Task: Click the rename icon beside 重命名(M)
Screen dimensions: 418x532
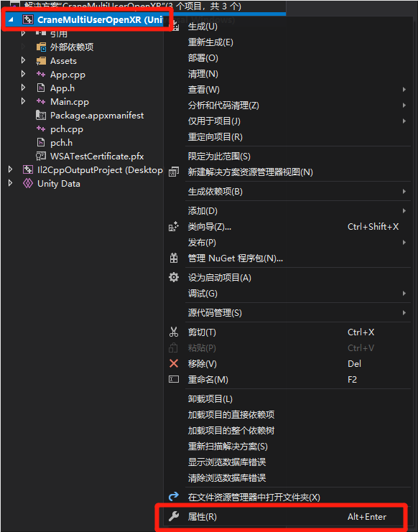Action: pos(174,379)
